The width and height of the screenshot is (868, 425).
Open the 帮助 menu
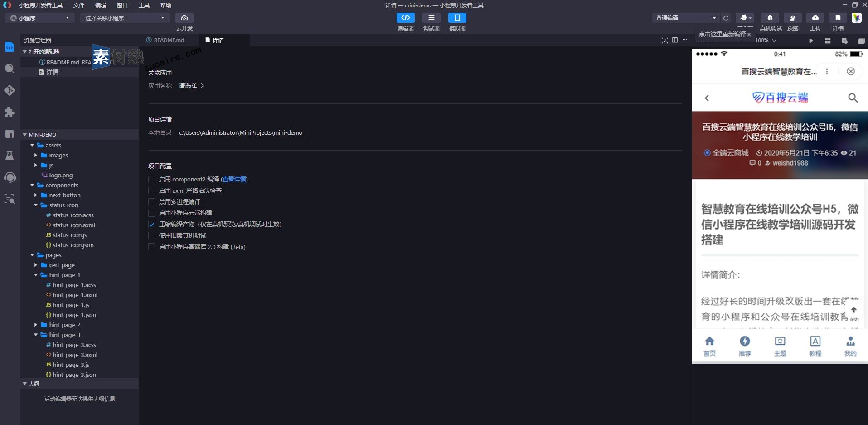coord(166,5)
